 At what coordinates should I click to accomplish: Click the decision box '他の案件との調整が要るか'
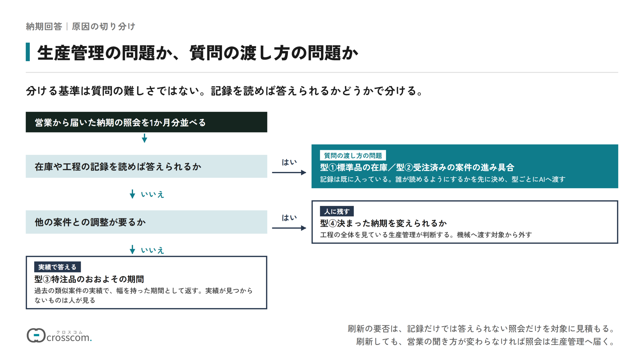(x=146, y=222)
